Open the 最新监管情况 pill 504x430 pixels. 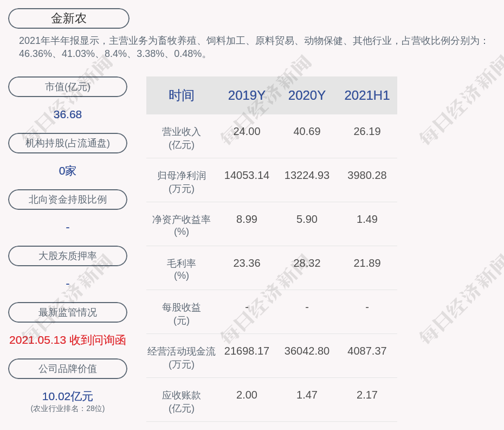(68, 312)
